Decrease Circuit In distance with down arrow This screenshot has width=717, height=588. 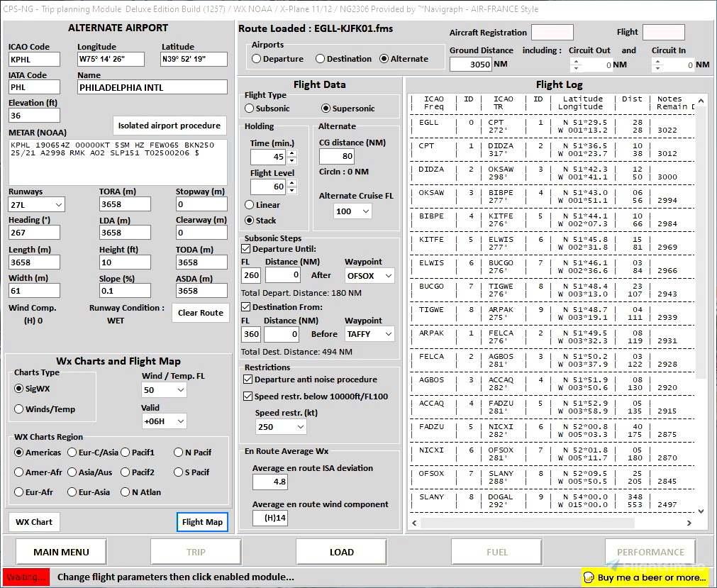[x=657, y=69]
